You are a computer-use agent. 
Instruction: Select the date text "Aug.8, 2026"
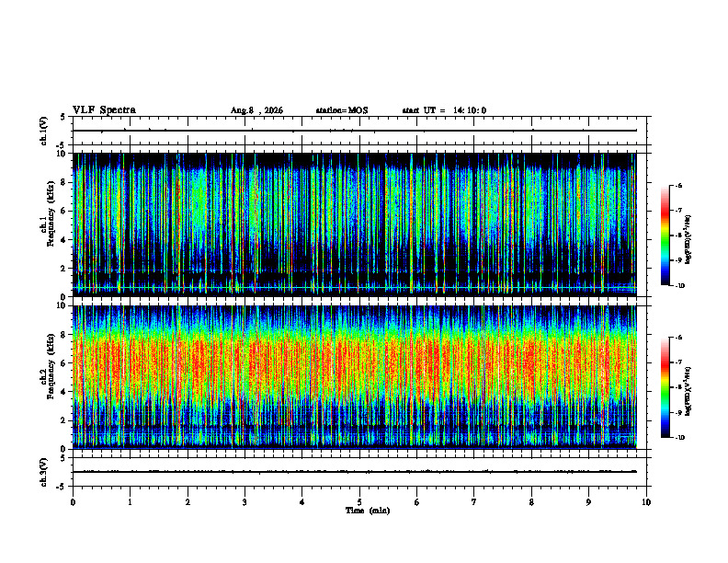(256, 110)
